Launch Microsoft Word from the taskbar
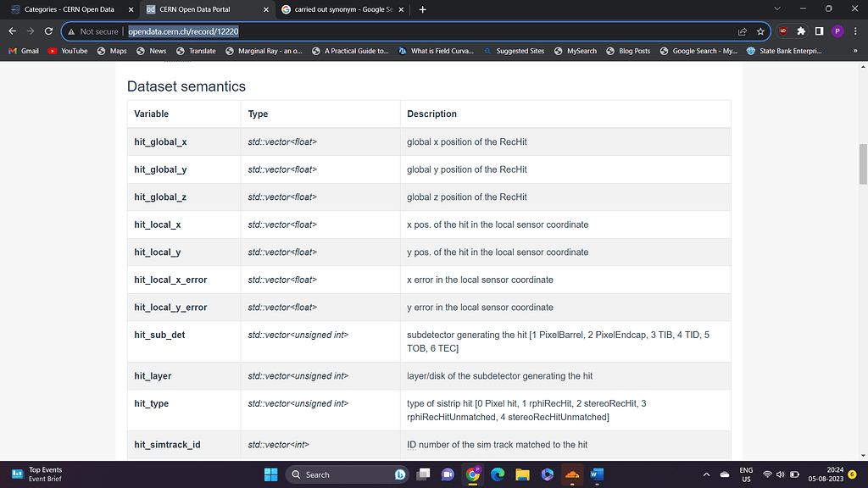The height and width of the screenshot is (488, 868). tap(597, 474)
